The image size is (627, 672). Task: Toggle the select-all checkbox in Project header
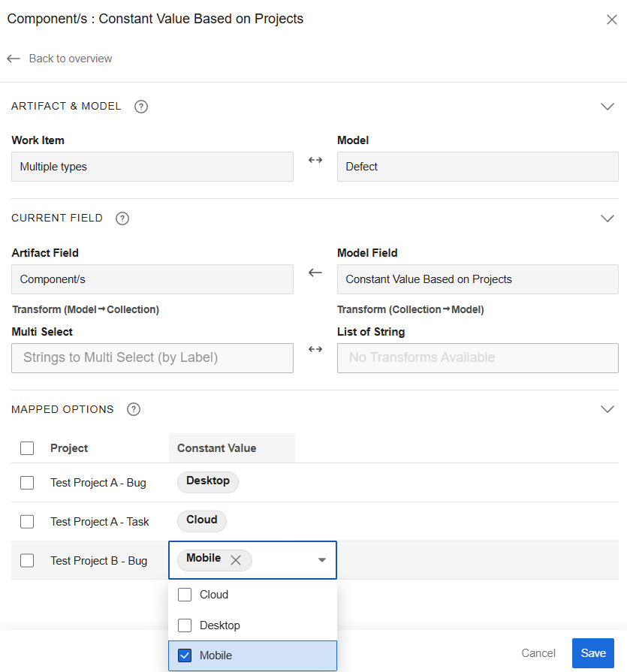coord(27,448)
